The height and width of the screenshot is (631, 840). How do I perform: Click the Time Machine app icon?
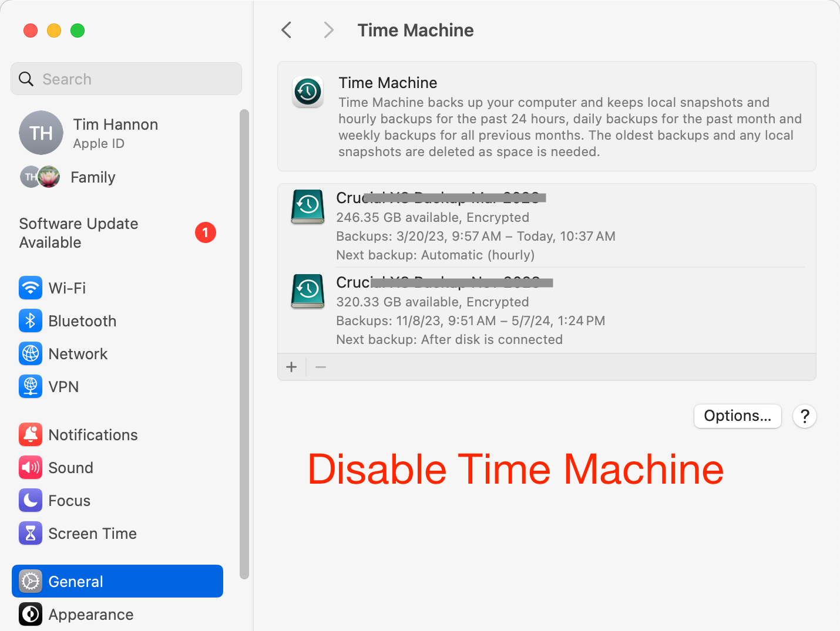coord(307,92)
